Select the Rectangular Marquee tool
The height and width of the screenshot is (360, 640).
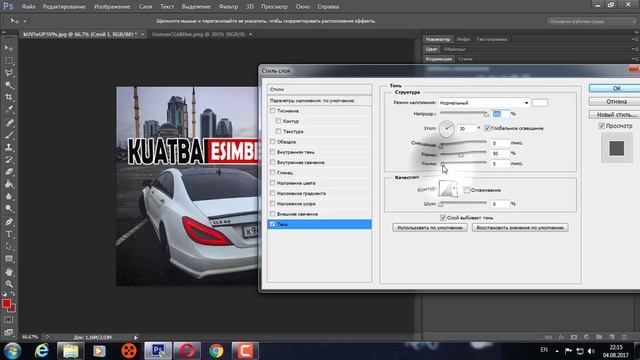9,60
